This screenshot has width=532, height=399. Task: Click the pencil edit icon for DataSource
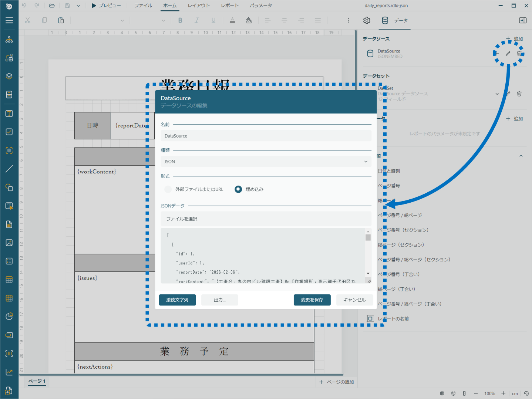click(508, 54)
